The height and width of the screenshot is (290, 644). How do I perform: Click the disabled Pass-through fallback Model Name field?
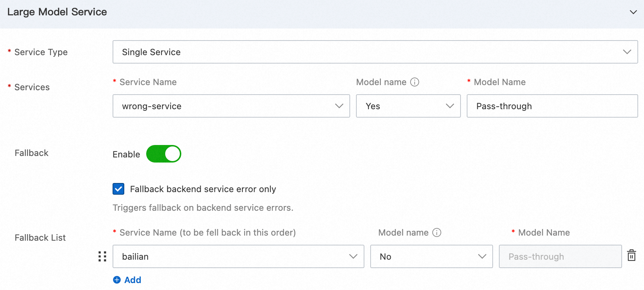[x=560, y=256]
